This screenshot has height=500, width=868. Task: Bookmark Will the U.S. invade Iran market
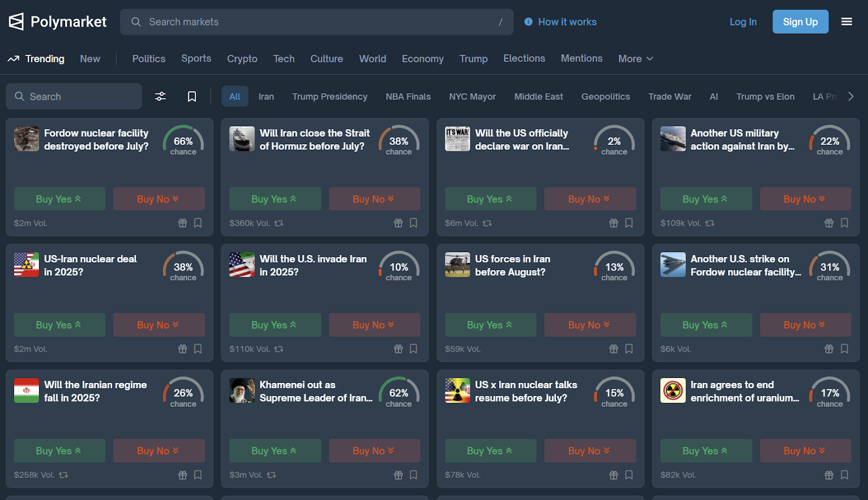tap(413, 349)
